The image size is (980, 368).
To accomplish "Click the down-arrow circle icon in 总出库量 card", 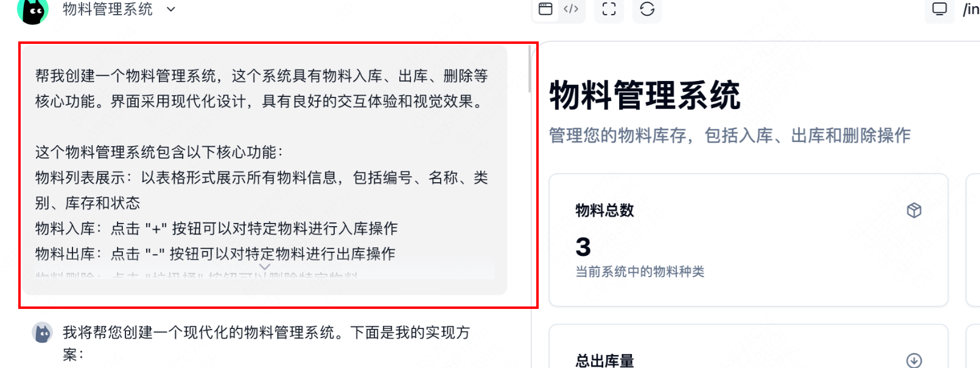I will click(914, 360).
